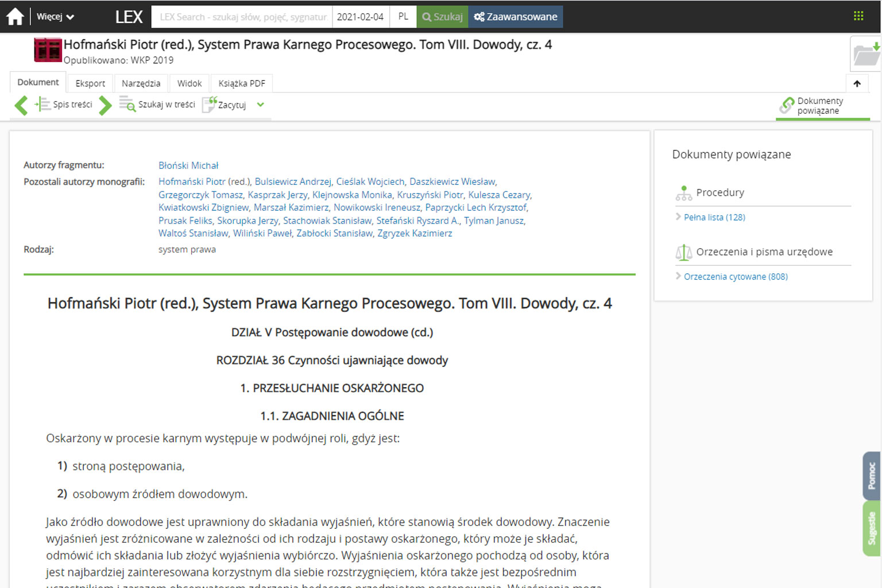Change the date field 2021-02-04
This screenshot has height=588, width=882.
point(360,17)
